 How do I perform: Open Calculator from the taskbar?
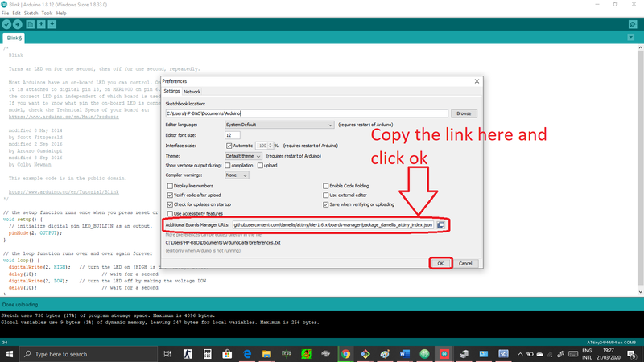tap(208, 354)
